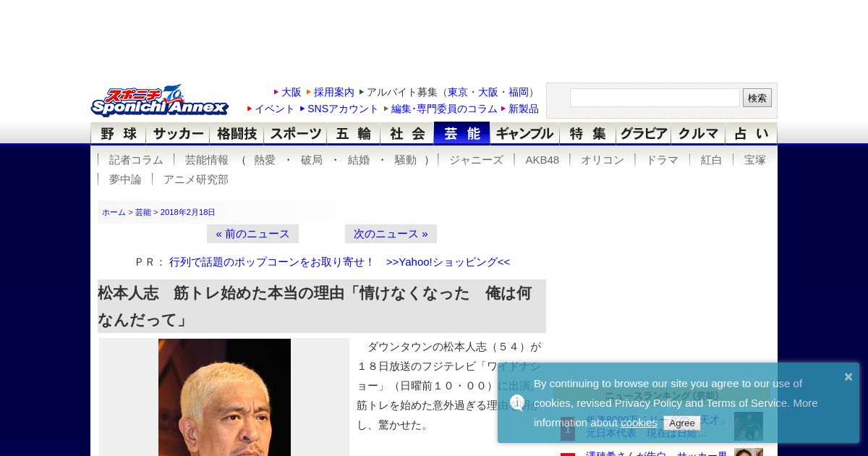The height and width of the screenshot is (456, 868).
Task: Click the article headline about 筋トレ
Action: click(x=322, y=306)
